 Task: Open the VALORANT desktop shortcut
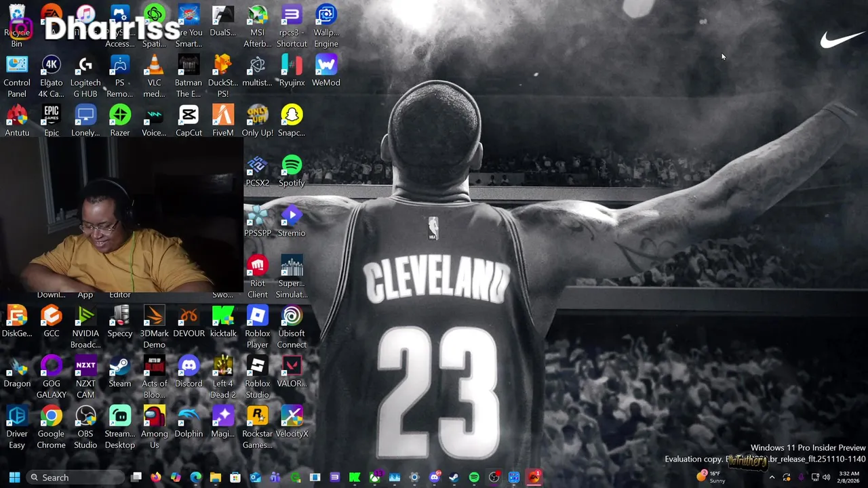tap(292, 371)
